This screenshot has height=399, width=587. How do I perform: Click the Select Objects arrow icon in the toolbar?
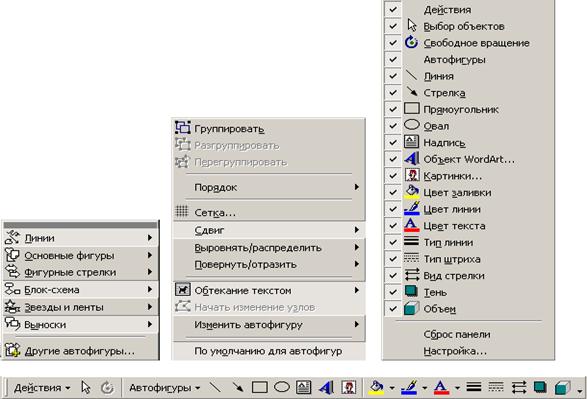[86, 387]
